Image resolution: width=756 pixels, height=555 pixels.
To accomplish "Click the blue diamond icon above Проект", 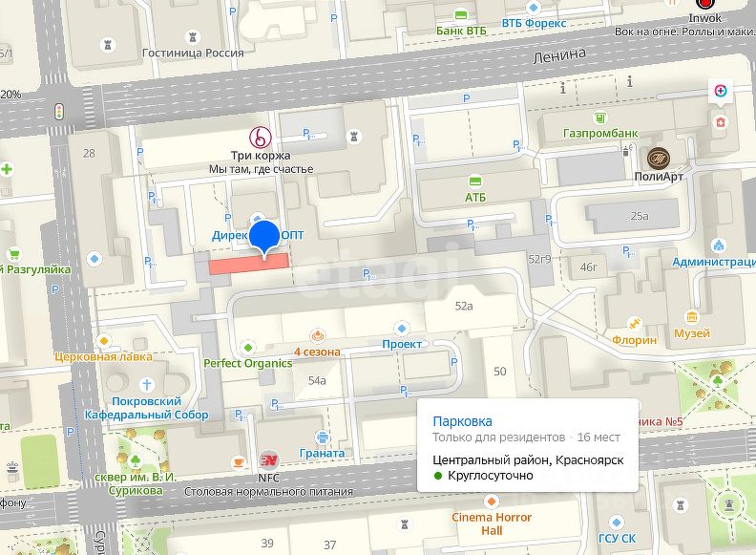I will [x=402, y=329].
